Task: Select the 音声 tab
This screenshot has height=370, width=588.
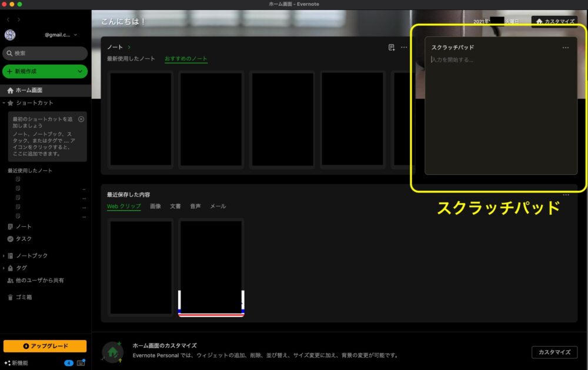Action: point(195,206)
